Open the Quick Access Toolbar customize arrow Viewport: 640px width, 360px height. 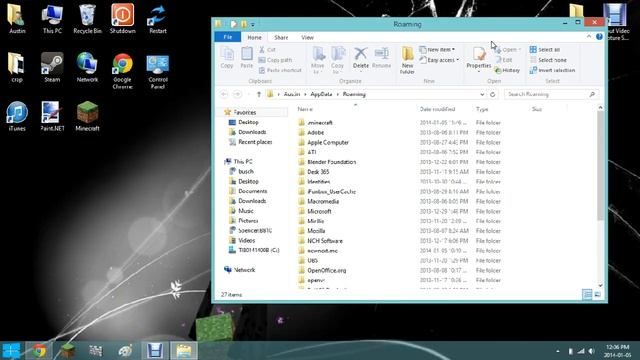[x=253, y=25]
